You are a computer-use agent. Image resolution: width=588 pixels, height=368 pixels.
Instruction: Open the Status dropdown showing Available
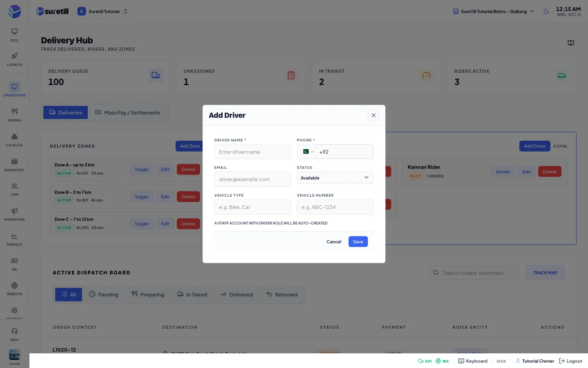(x=335, y=178)
